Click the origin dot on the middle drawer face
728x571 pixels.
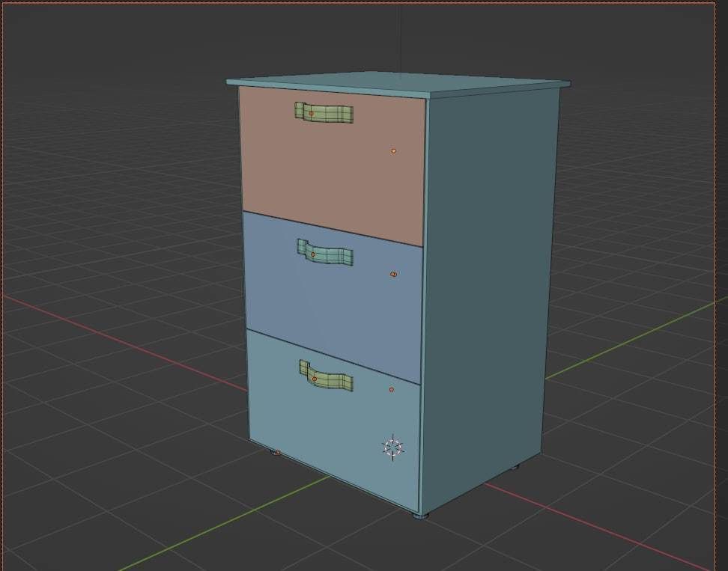tap(393, 274)
